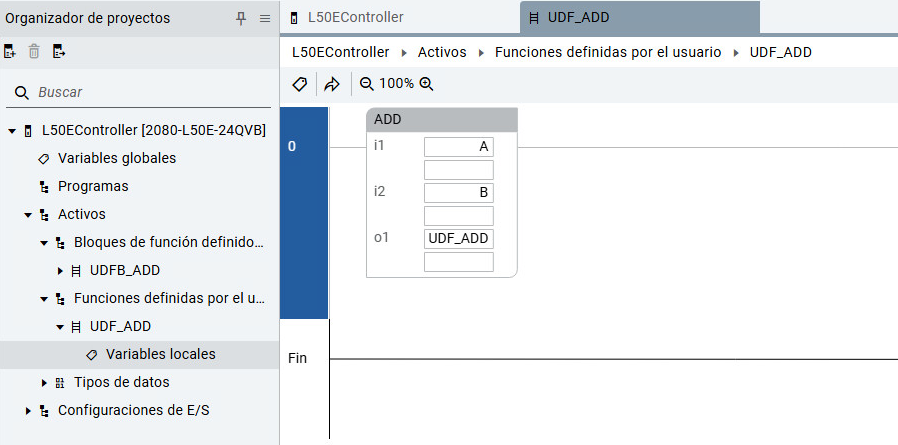Pin the Organizador de proyectos panel
898x445 pixels.
click(x=241, y=18)
